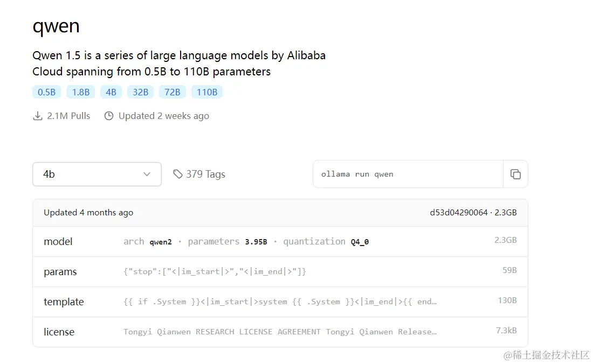Click the d53d04290064 digest hash
This screenshot has height=364, width=593.
click(458, 213)
